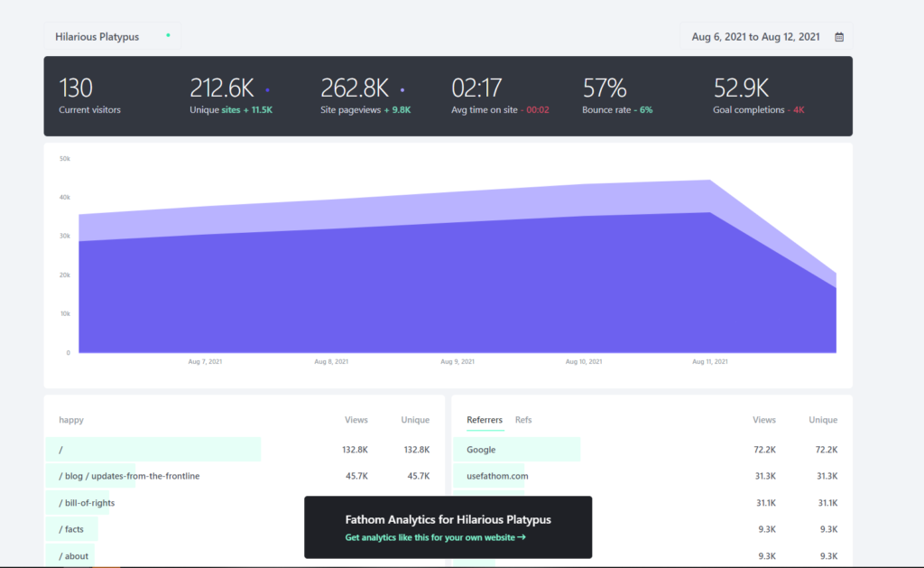Open the /blog/updates-from-the-frontline page row
924x568 pixels.
click(129, 476)
